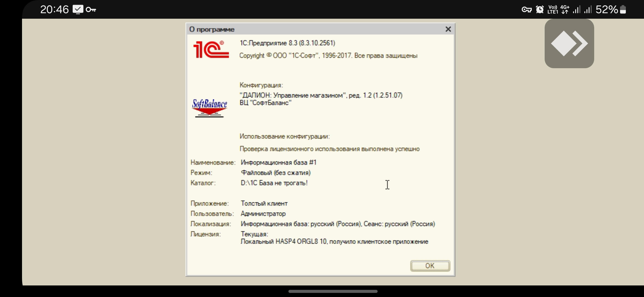This screenshot has height=297, width=644.
Task: Click the Администратор user value
Action: [263, 214]
